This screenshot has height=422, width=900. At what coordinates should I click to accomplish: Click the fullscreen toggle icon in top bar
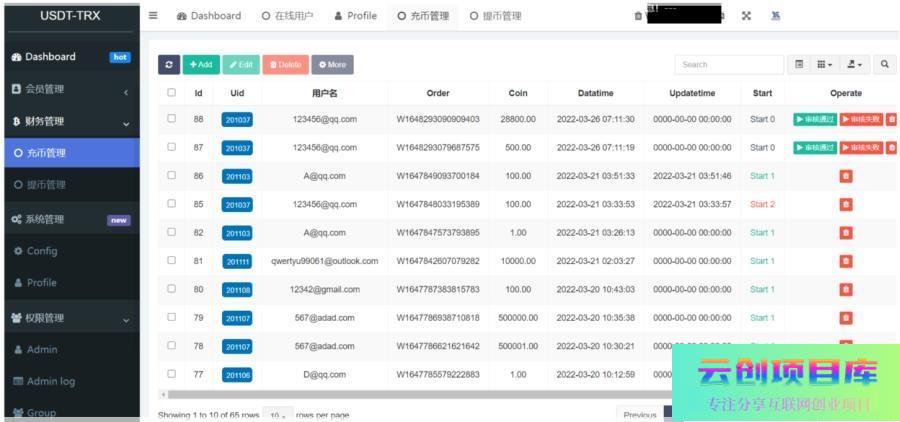pyautogui.click(x=747, y=16)
